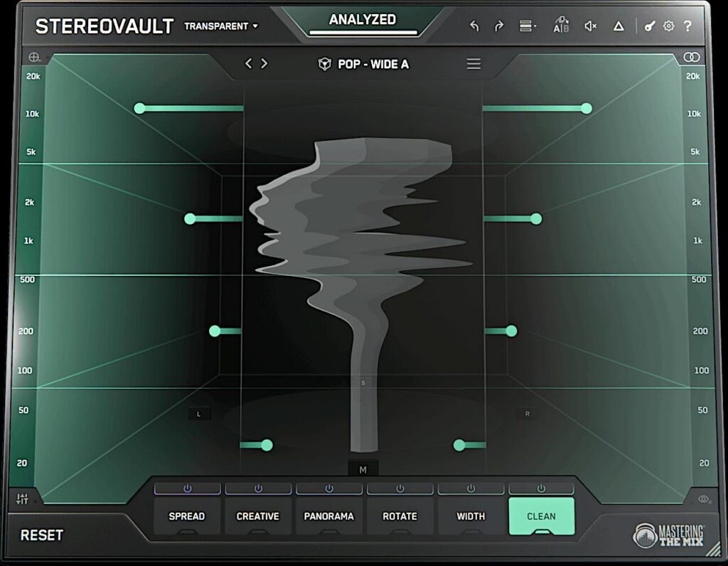Toggle CLEAN power button
Screen dimensions: 728x566
click(x=541, y=488)
